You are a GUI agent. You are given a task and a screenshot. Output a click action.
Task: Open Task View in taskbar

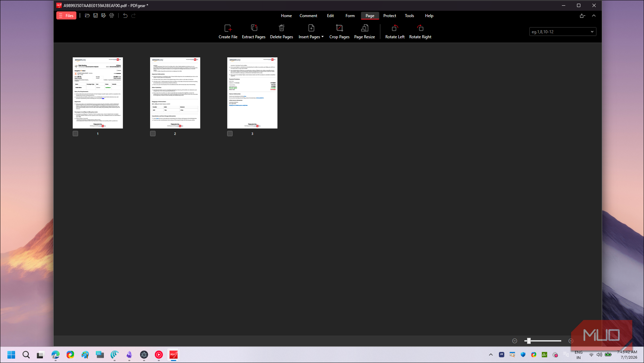[41, 355]
